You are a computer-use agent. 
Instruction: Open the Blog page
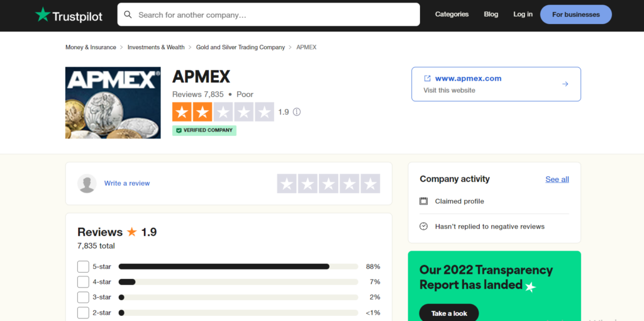click(x=491, y=14)
